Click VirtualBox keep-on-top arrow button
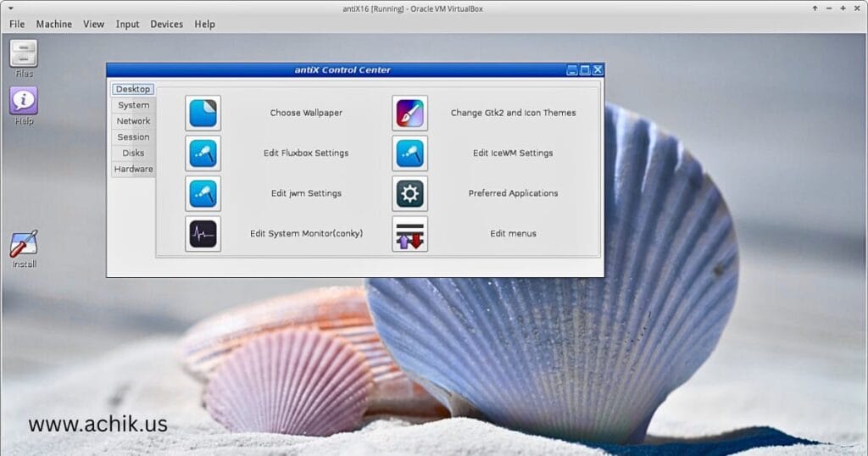868x456 pixels. coord(815,8)
